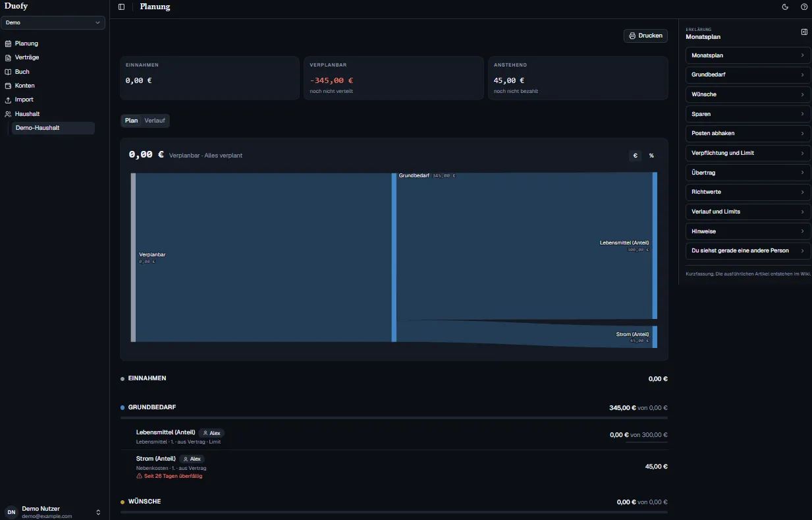
Task: Switch the chart to percent values
Action: click(x=651, y=156)
